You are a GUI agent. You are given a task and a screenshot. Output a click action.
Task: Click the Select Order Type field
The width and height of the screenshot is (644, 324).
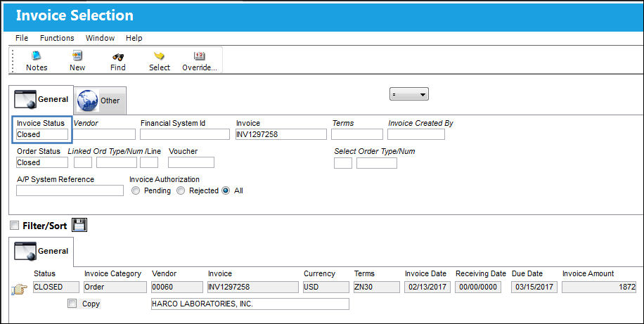click(x=343, y=163)
